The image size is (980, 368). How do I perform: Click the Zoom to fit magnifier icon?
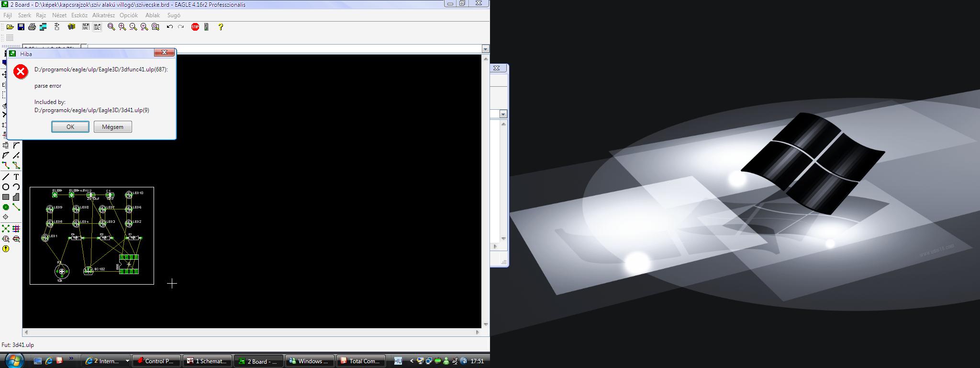coord(111,27)
